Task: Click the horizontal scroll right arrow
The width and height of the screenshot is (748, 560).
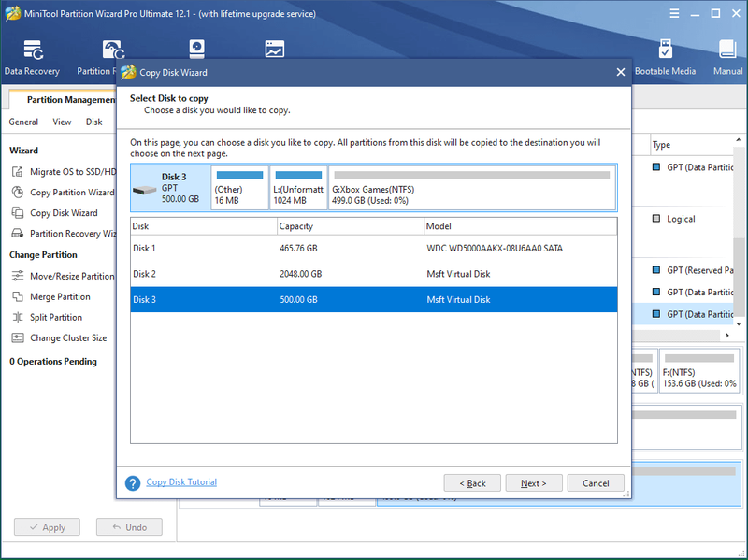Action: (727, 336)
